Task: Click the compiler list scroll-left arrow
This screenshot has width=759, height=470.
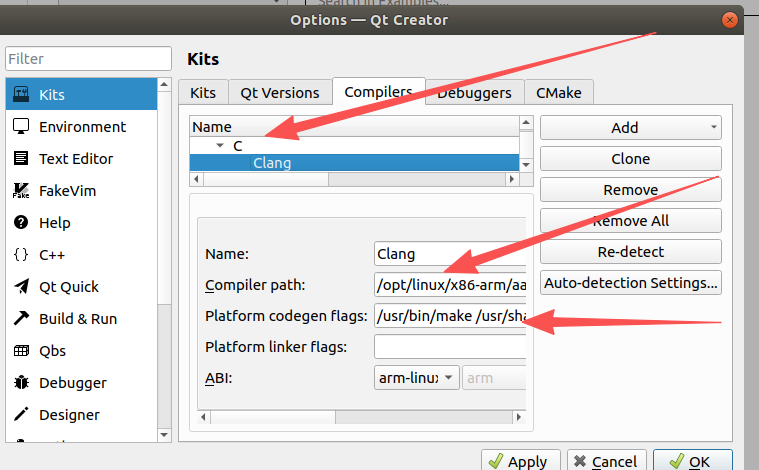Action: pos(197,179)
